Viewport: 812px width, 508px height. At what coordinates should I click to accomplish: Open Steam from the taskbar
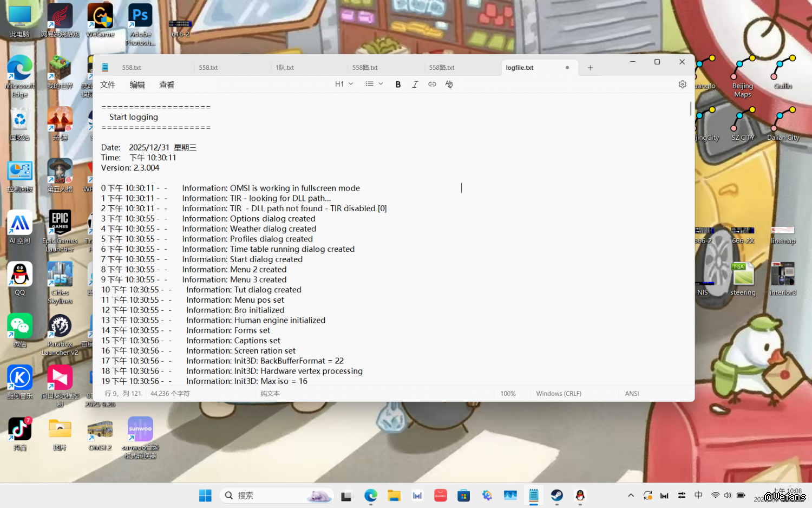pos(556,496)
